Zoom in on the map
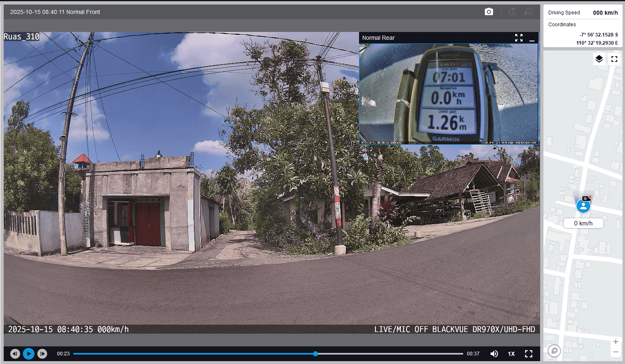625x364 pixels. pos(615,342)
